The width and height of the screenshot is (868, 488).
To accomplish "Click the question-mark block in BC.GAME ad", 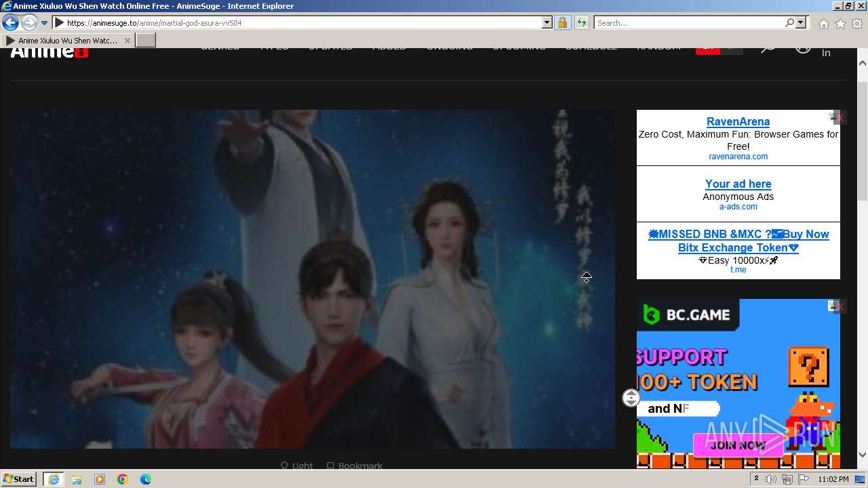I will pos(808,366).
